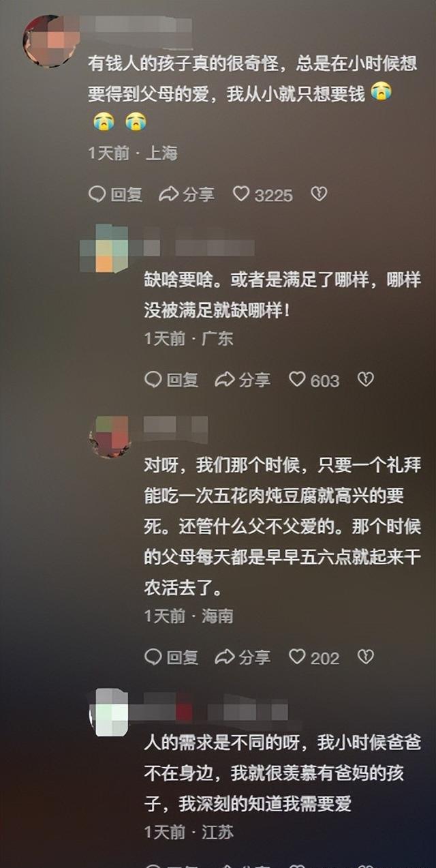Click share icon on the Shanghai comment
Image resolution: width=436 pixels, height=868 pixels.
187,194
